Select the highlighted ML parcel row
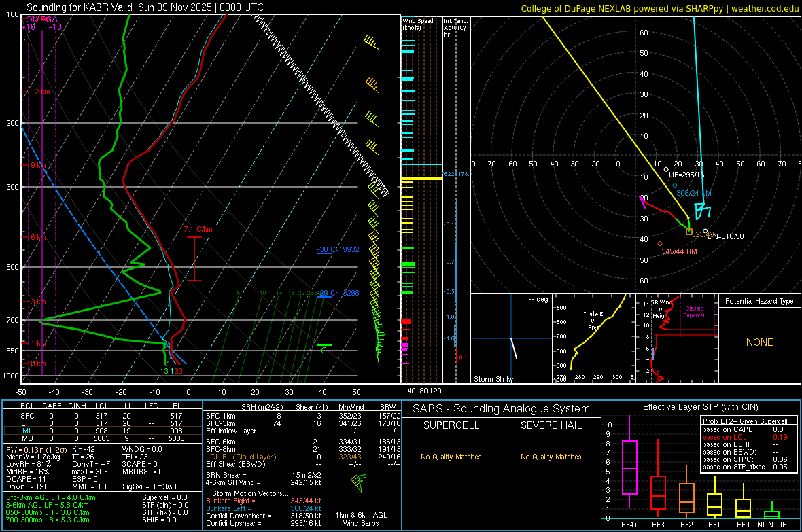Viewport: 802px width, 532px height. [103, 431]
